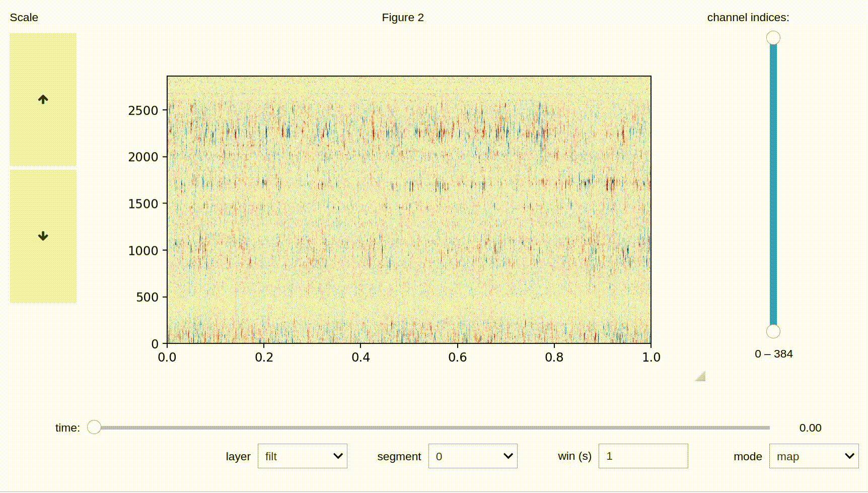
Task: Click inside the win (s) input field
Action: 643,456
